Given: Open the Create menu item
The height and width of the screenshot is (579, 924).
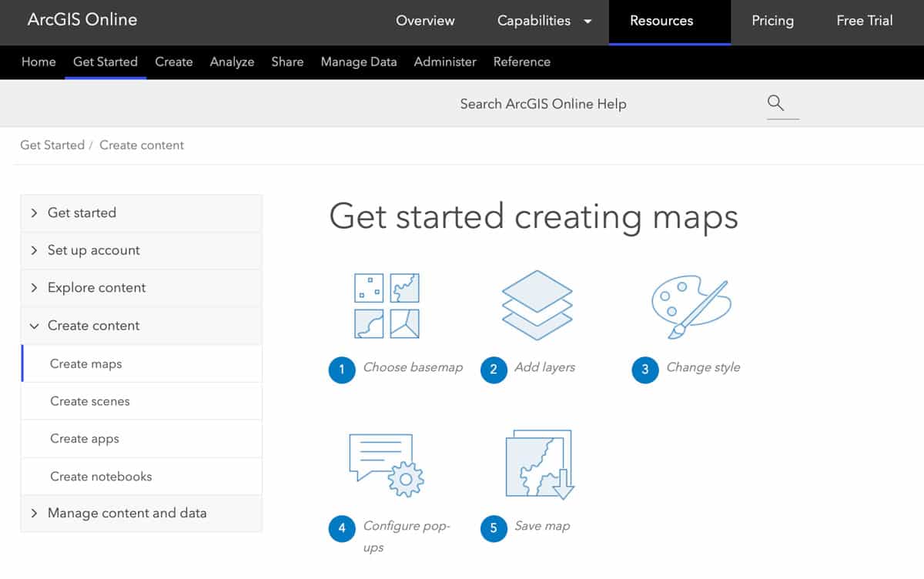Looking at the screenshot, I should pos(174,62).
